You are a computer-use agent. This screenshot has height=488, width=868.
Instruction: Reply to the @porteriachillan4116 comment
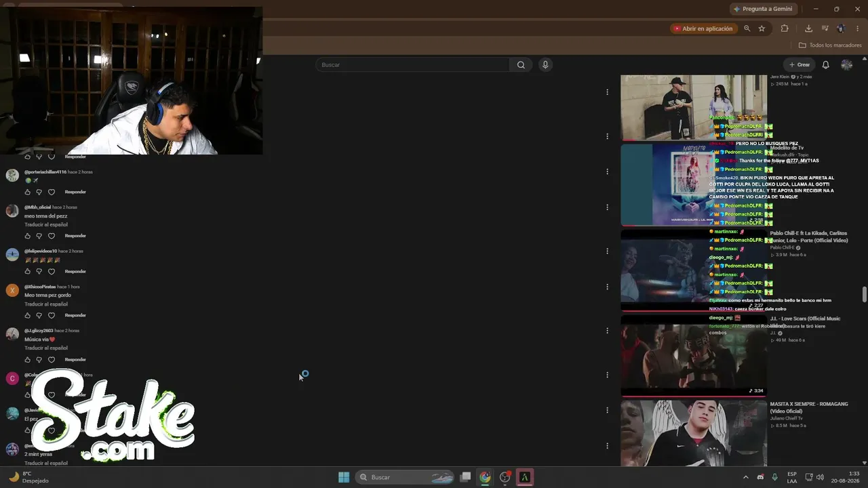coord(75,192)
